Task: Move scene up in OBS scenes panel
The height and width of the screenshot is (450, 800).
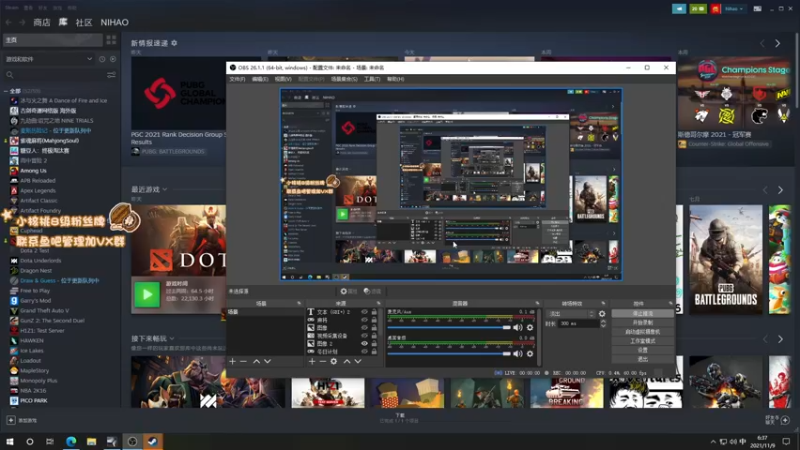Action: click(257, 361)
